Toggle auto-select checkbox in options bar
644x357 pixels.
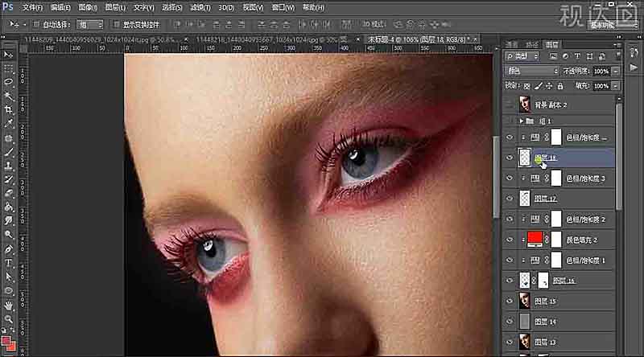tap(36, 25)
